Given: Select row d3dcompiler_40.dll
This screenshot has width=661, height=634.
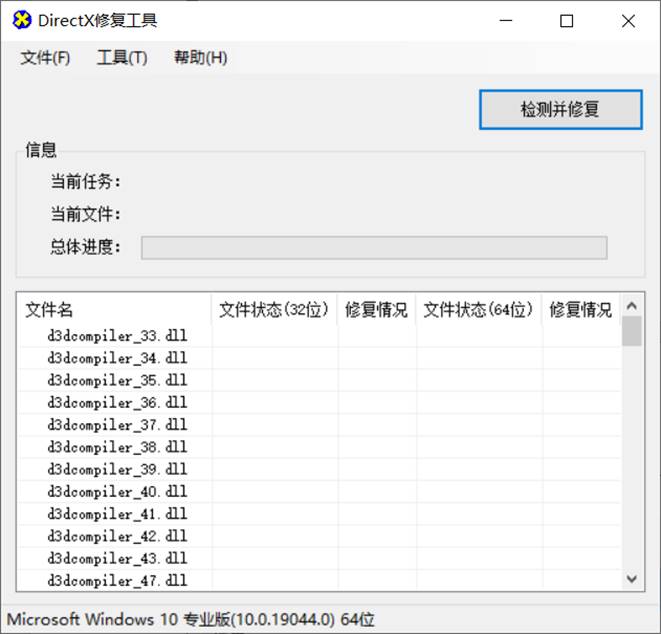Looking at the screenshot, I should (319, 492).
